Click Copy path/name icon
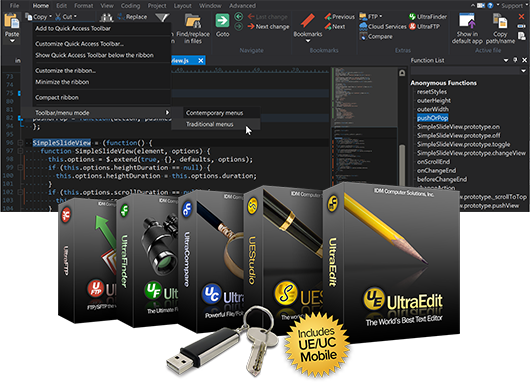 click(x=500, y=21)
